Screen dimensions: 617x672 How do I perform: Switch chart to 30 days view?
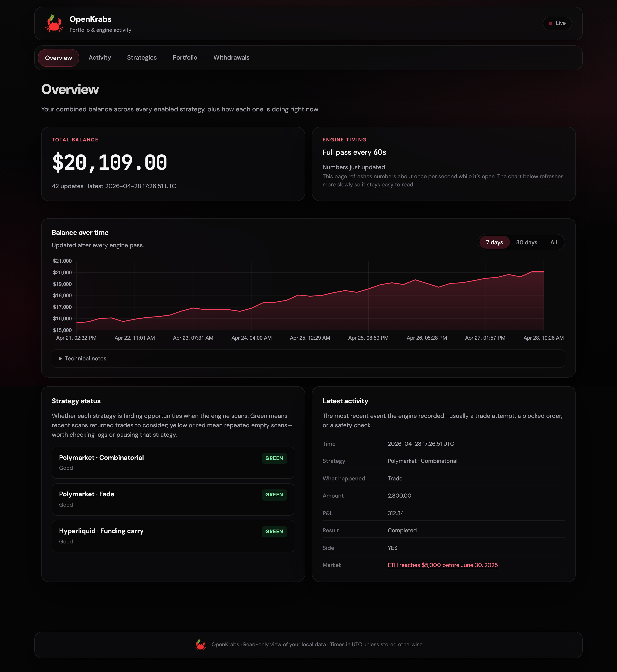527,242
